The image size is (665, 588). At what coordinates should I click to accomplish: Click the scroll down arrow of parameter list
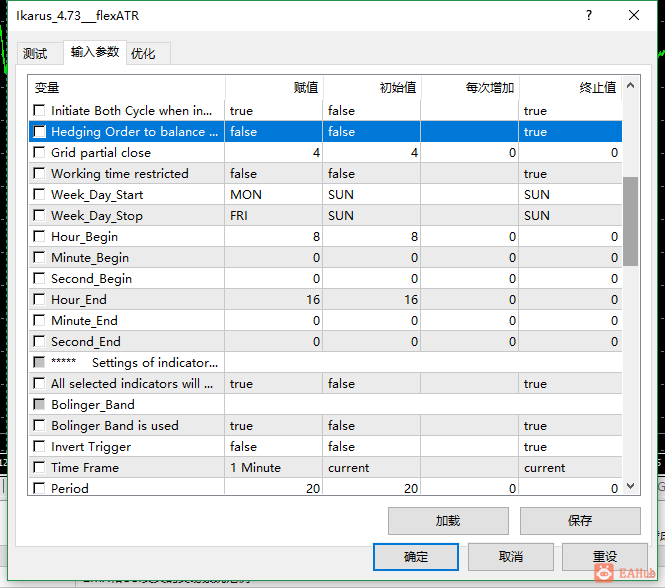coord(631,486)
